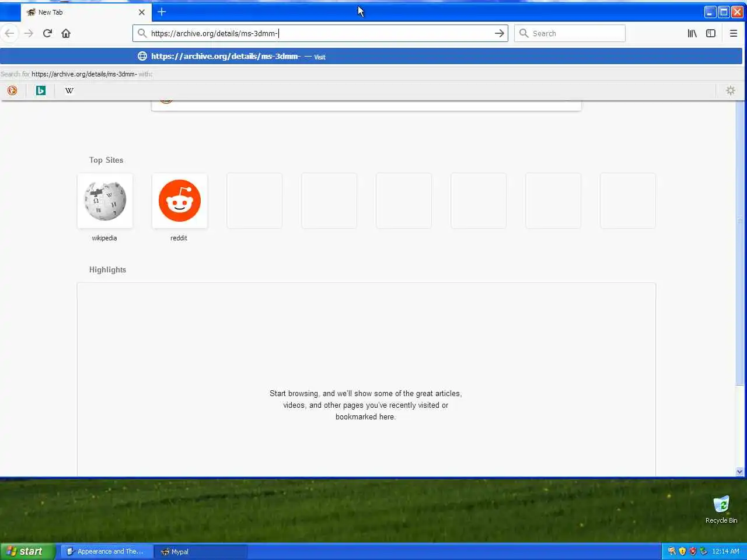Go forward with the forward arrow
The height and width of the screenshot is (560, 747).
(29, 33)
